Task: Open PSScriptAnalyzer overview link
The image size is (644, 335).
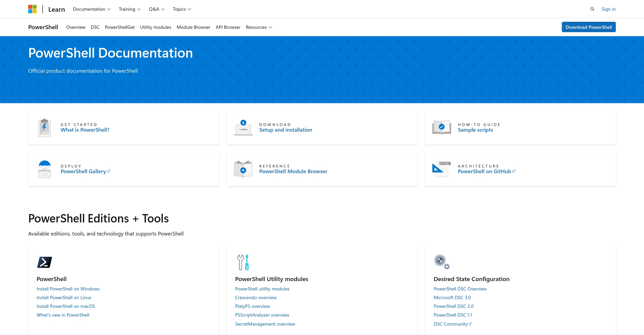Action: [x=262, y=315]
